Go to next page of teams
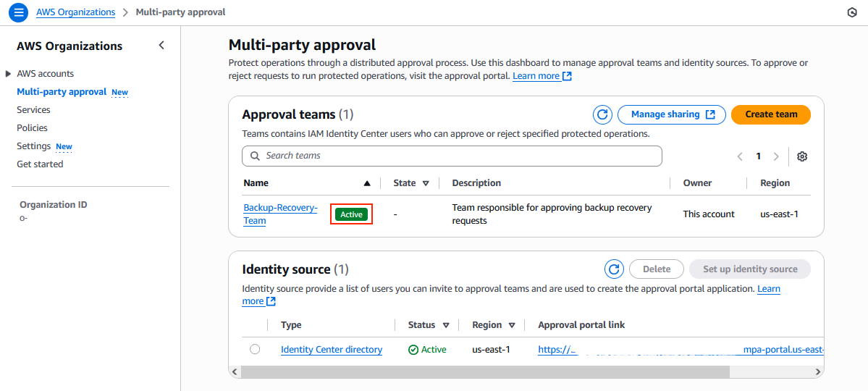Viewport: 868px width, 391px height. click(776, 156)
